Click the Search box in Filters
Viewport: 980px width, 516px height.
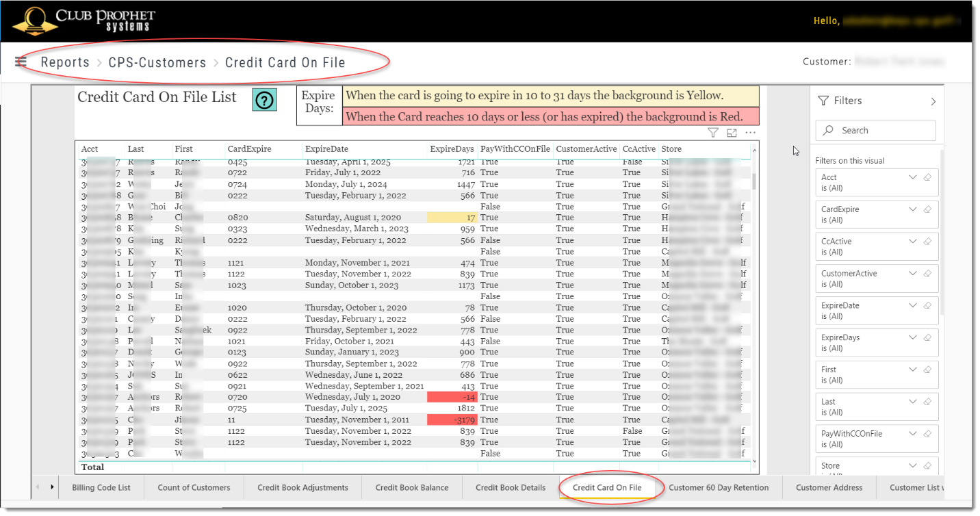(x=875, y=130)
